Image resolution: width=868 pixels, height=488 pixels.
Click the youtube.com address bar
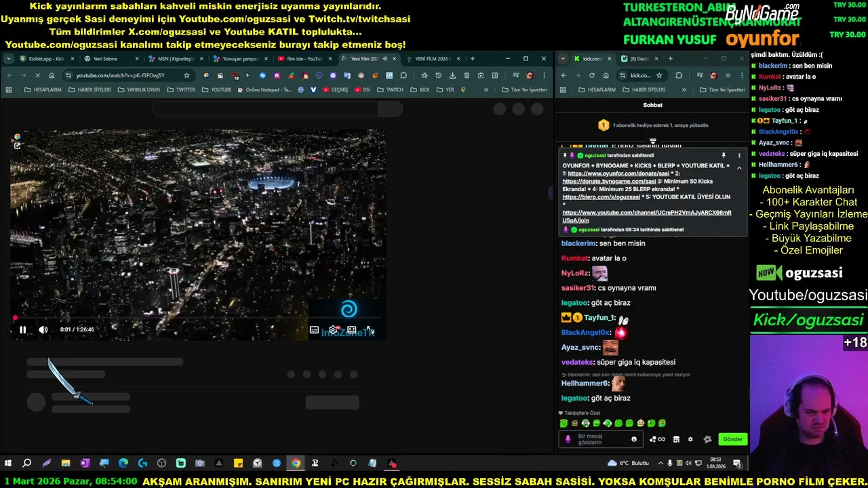pyautogui.click(x=129, y=75)
